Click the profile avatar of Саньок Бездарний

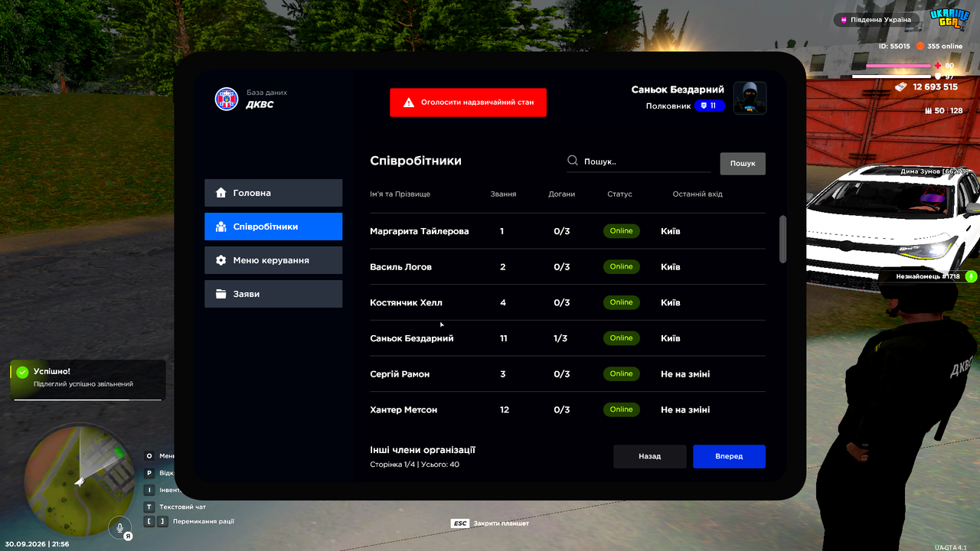click(750, 98)
